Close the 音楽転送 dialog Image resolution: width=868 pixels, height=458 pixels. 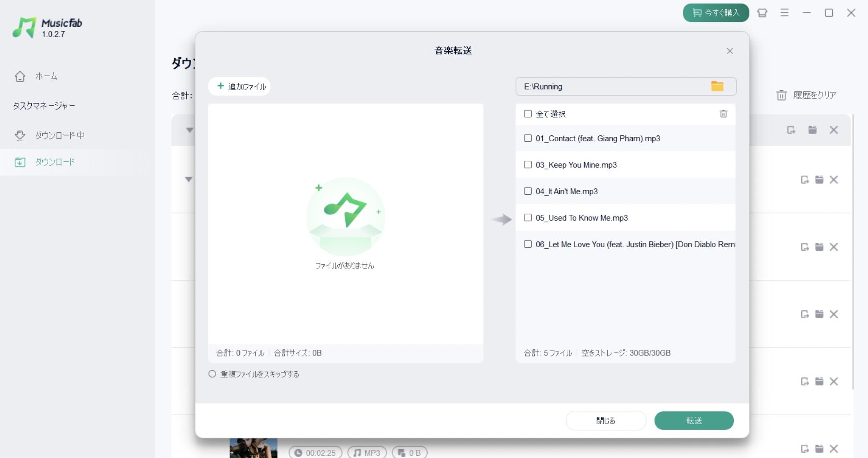tap(730, 51)
